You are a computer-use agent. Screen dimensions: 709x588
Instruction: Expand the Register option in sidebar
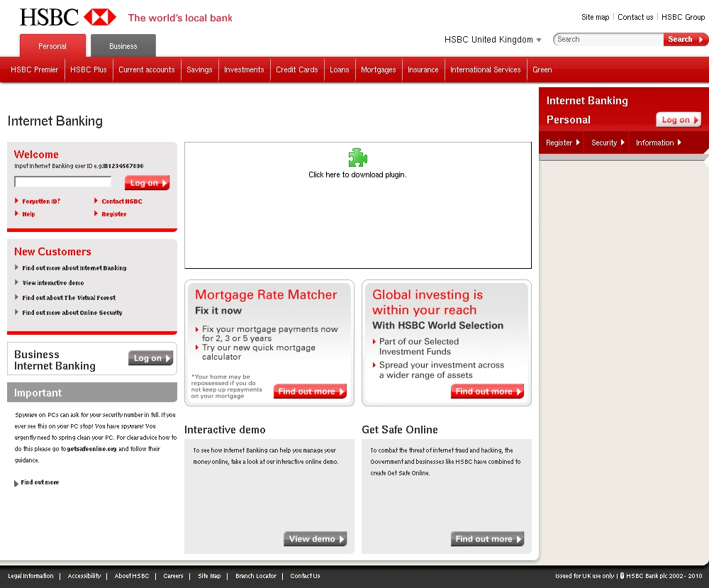[x=562, y=143]
